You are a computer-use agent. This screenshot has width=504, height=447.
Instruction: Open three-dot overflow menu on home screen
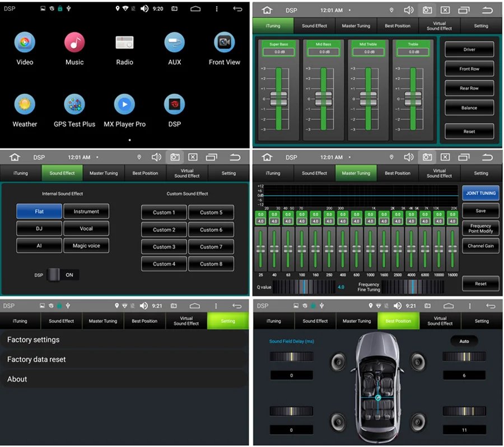(x=217, y=9)
